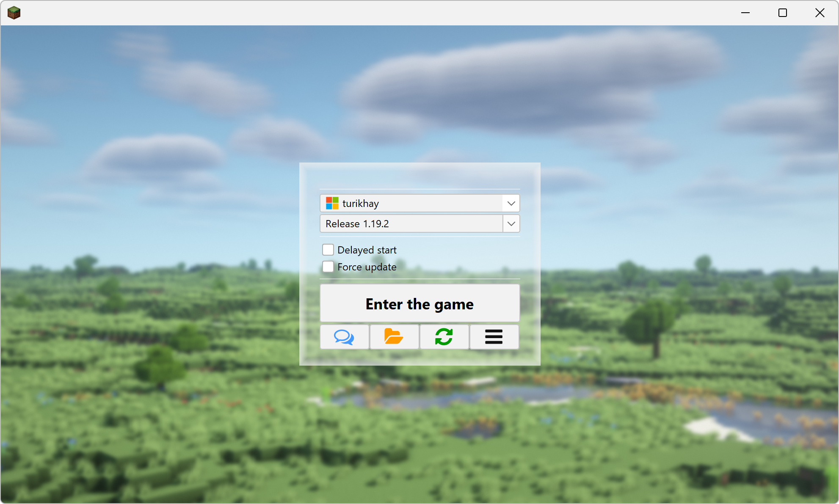Select Release 1.19.2 from versions
The image size is (839, 504).
pyautogui.click(x=420, y=223)
